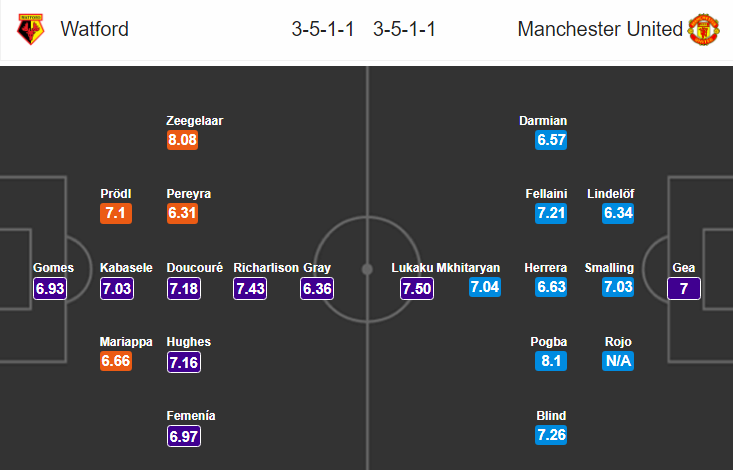Select Gomes's 6.93 goalkeeper rating
733x470 pixels.
(x=50, y=288)
